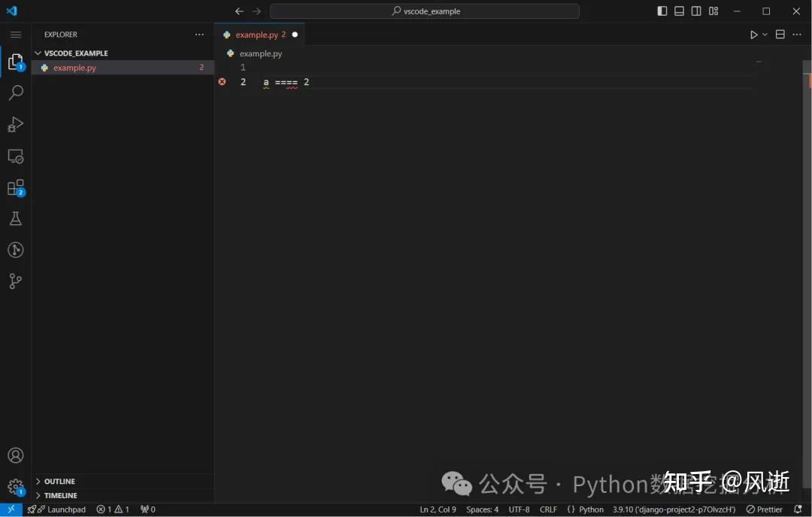
Task: Open the remote window status button
Action: coord(11,509)
